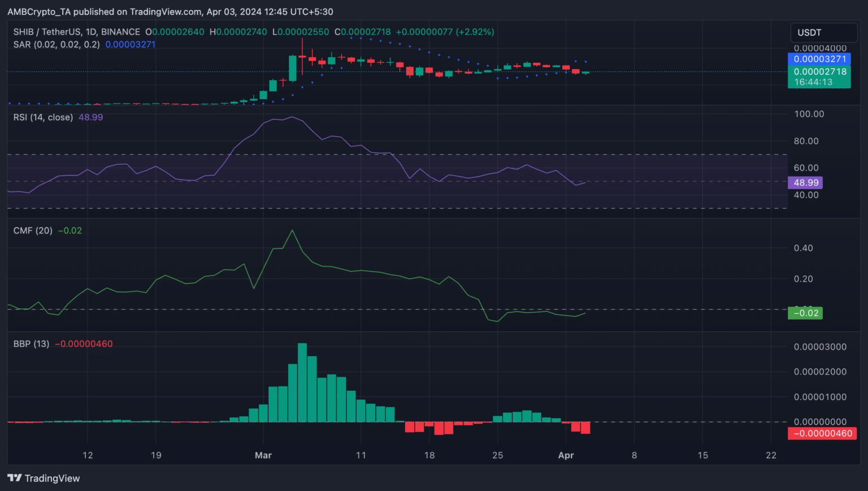Screen dimensions: 868x491
Task: Click the SHIB / TetherUS symbol title
Action: (x=76, y=32)
